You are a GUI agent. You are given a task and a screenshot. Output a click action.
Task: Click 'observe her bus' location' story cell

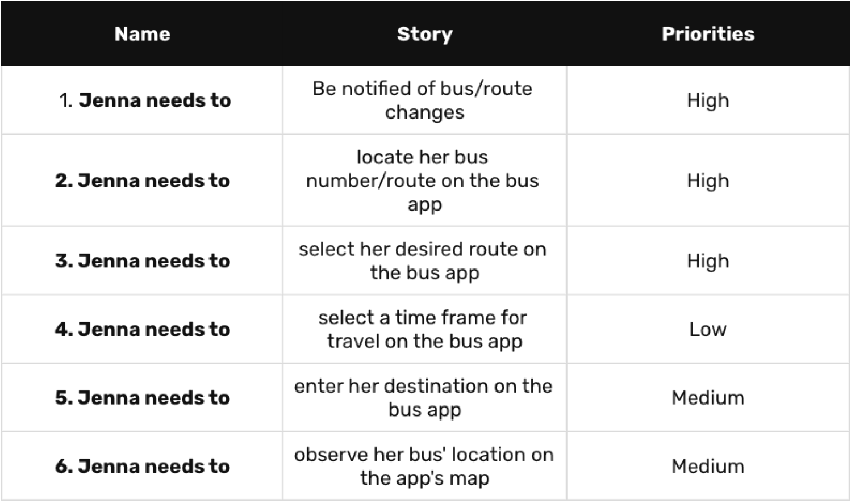click(x=423, y=467)
